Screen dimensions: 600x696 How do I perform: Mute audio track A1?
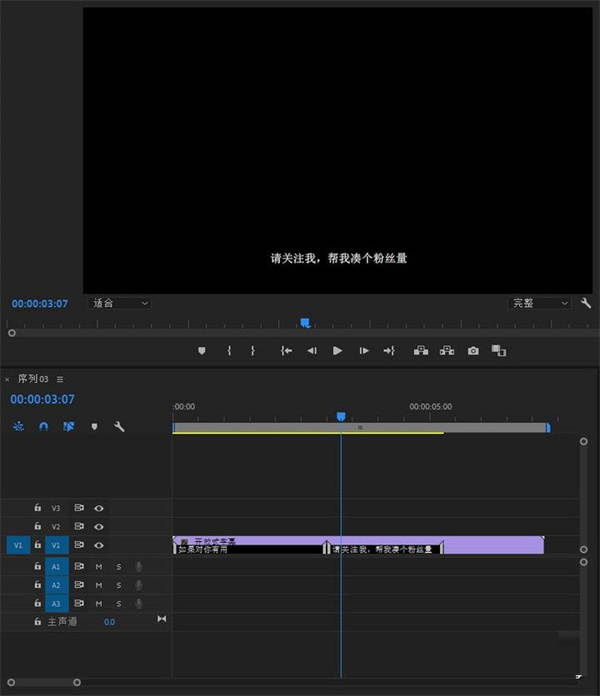pyautogui.click(x=99, y=567)
